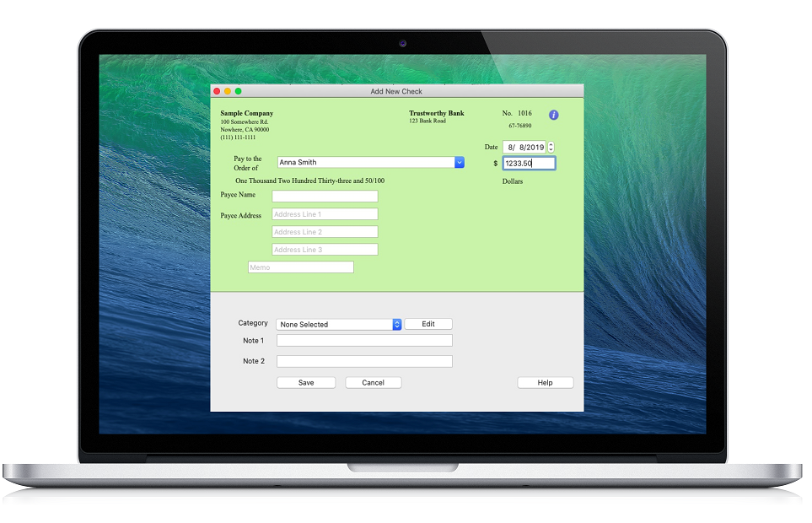Close the Add New Check window
812x523 pixels.
(x=217, y=91)
